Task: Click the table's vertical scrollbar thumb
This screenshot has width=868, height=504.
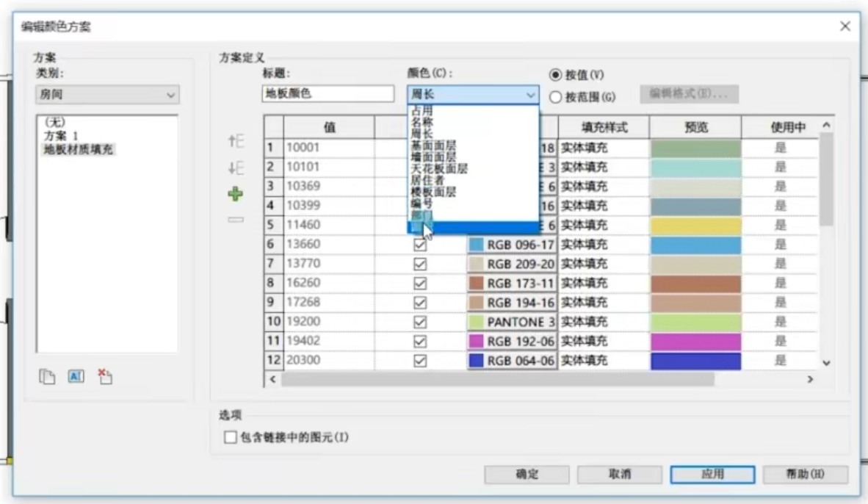Action: [x=826, y=179]
